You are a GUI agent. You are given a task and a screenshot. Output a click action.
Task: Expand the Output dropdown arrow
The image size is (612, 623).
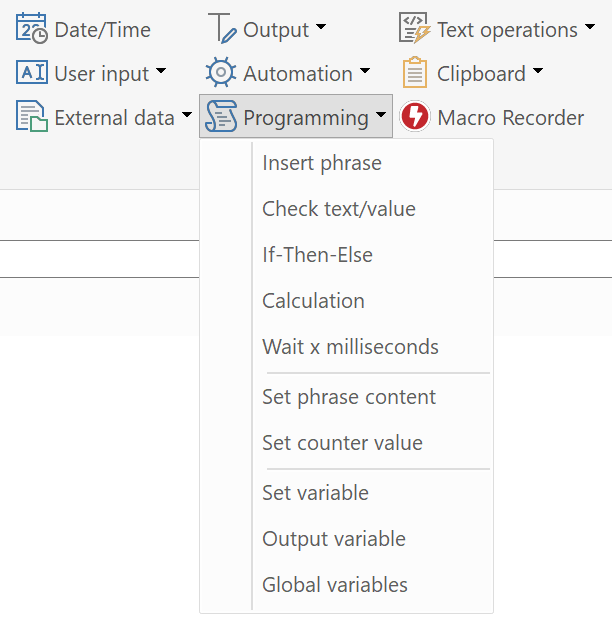(x=321, y=27)
